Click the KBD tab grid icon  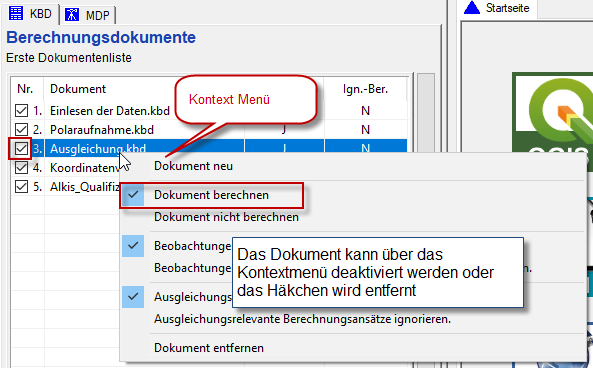tap(16, 13)
